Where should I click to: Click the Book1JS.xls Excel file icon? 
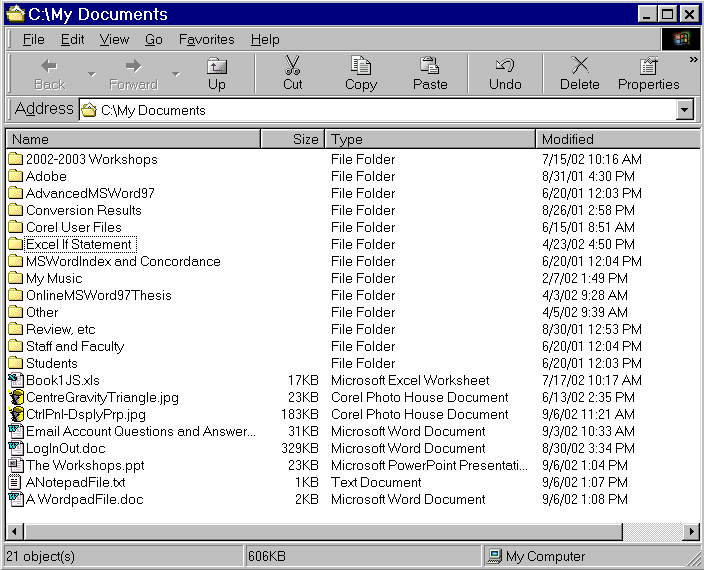click(16, 380)
